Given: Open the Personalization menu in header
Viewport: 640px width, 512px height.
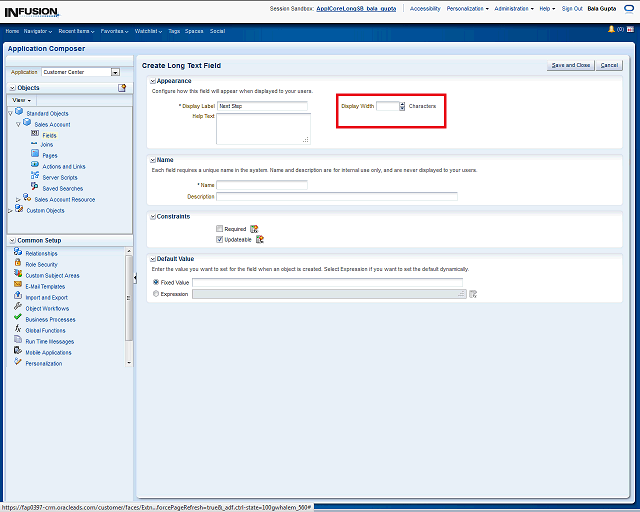Looking at the screenshot, I should click(x=468, y=8).
